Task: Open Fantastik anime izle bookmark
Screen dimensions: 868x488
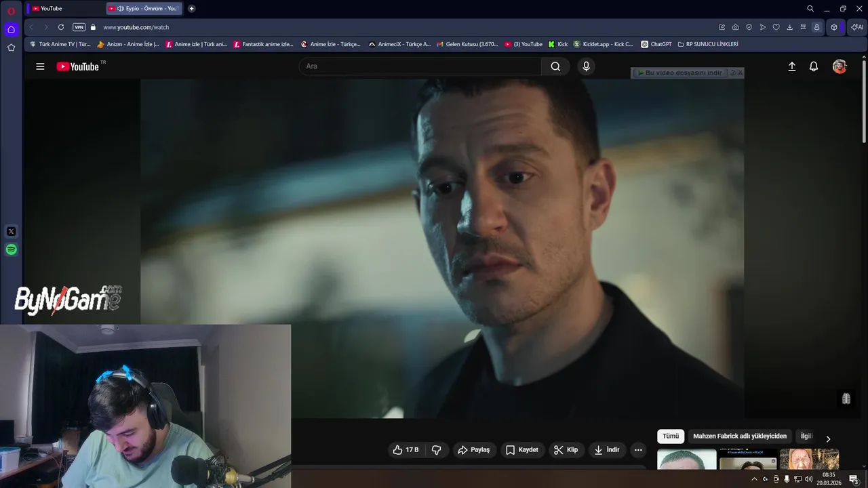Action: pos(264,44)
